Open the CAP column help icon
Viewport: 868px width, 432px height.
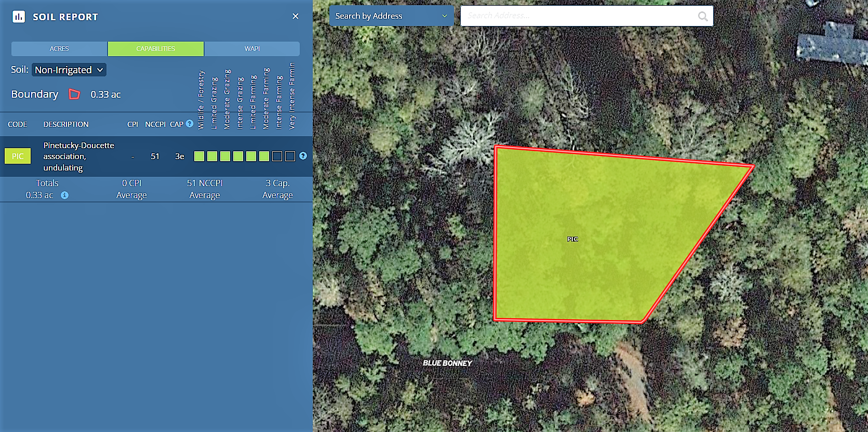pyautogui.click(x=190, y=124)
